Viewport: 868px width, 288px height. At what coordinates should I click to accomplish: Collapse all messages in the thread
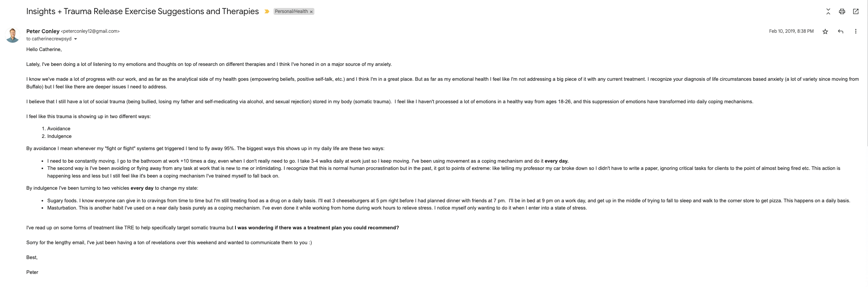pos(828,11)
